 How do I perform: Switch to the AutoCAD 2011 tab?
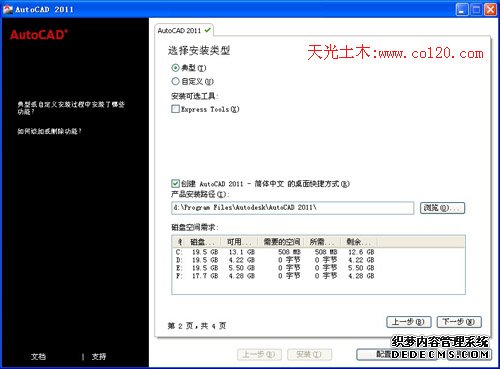184,30
